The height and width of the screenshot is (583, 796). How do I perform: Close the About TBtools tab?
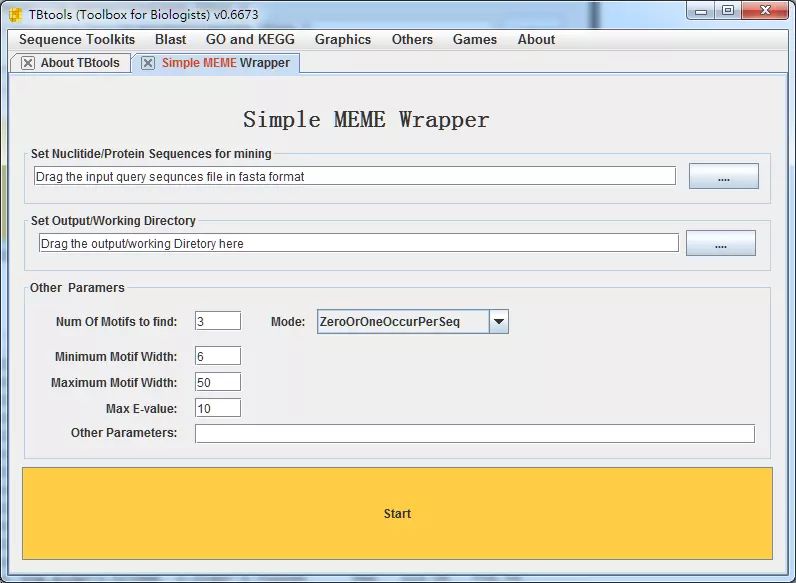pyautogui.click(x=28, y=63)
